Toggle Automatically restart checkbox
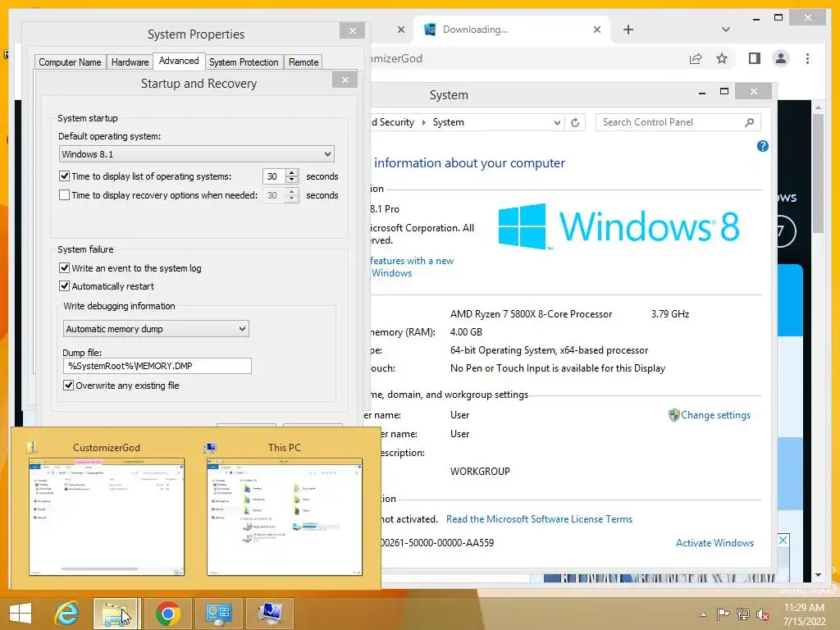Image resolution: width=840 pixels, height=630 pixels. (x=64, y=286)
